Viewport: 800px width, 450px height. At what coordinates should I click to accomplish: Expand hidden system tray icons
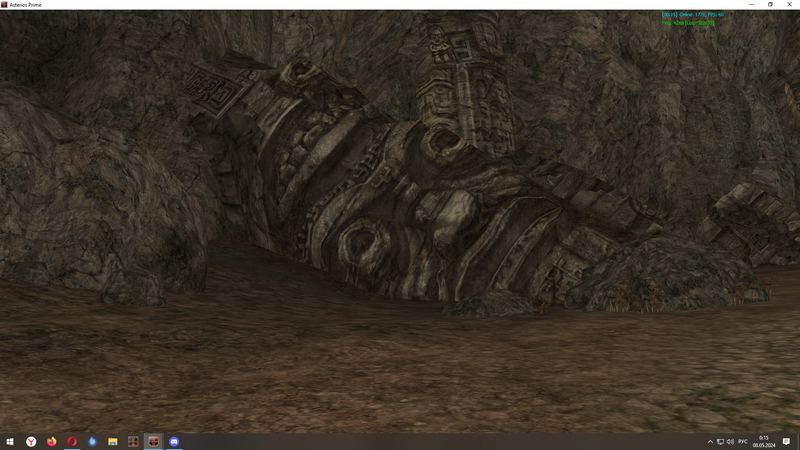(x=710, y=442)
